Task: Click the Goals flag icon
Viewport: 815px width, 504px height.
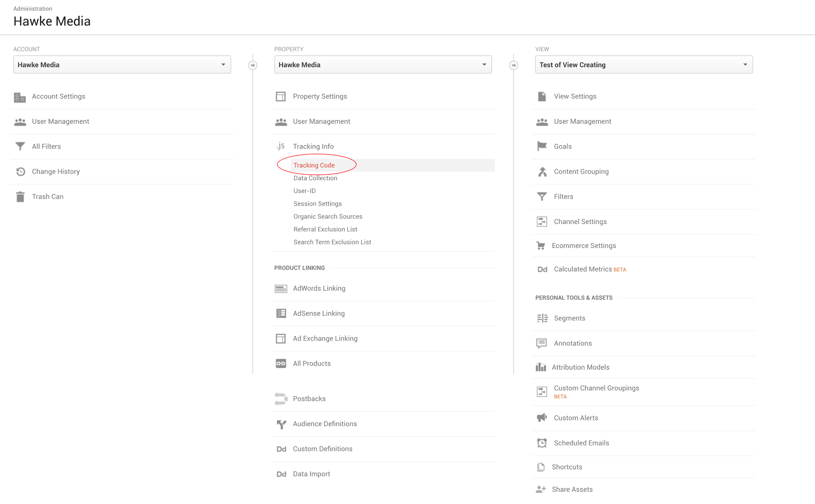Action: [542, 147]
